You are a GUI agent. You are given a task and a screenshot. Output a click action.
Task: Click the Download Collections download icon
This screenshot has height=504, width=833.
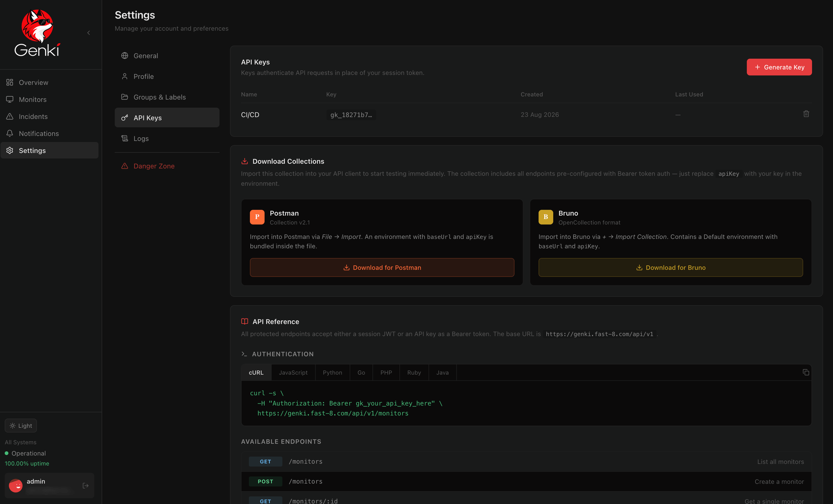click(244, 161)
